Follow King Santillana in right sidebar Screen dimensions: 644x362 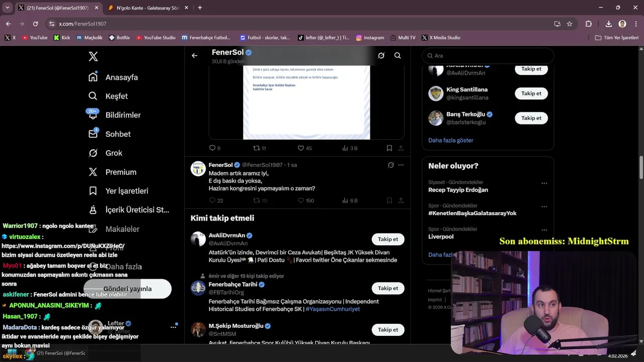[x=531, y=94]
